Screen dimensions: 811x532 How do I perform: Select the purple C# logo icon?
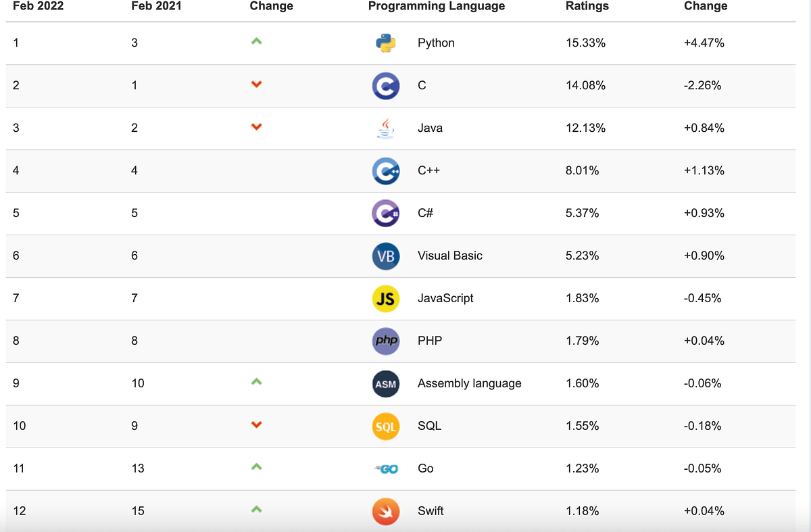[x=386, y=213]
